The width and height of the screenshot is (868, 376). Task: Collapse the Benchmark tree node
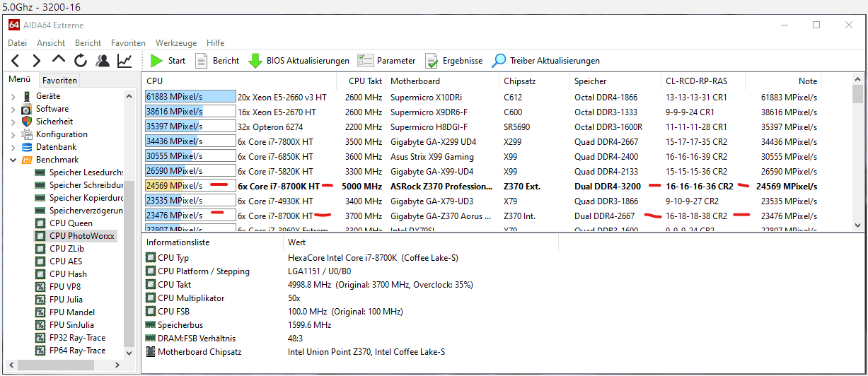pos(13,160)
